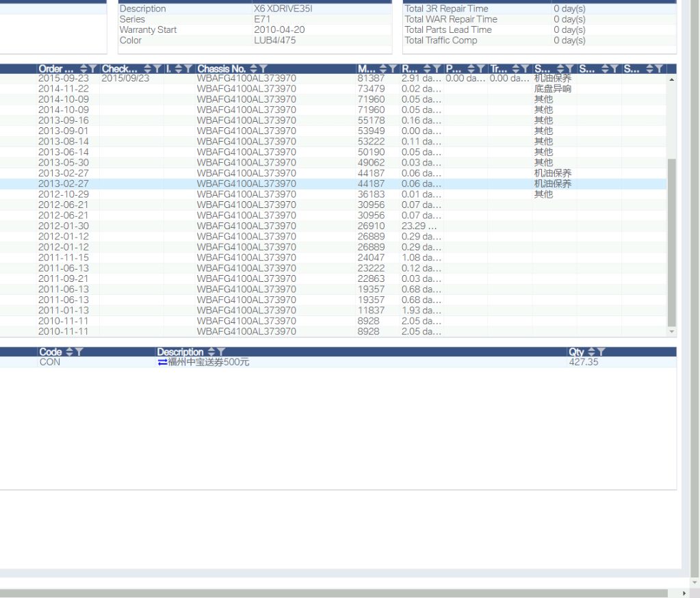Open filter for Qty column
The image size is (700, 598).
pos(601,352)
